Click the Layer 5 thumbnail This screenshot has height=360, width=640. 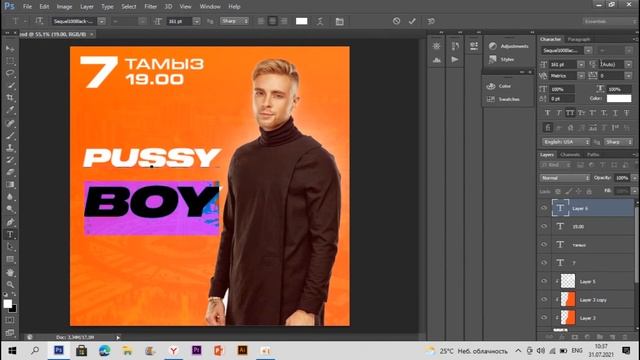pyautogui.click(x=568, y=281)
